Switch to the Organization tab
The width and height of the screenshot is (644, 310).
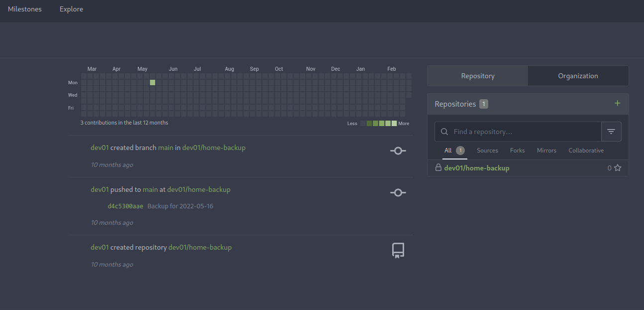[x=578, y=76]
